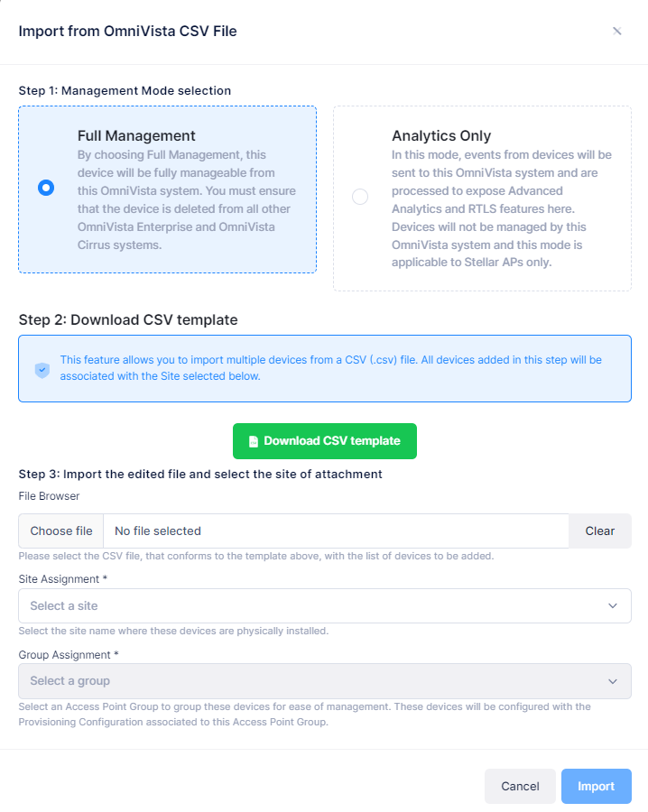Click the file icon on Download CSV template
Image resolution: width=648 pixels, height=812 pixels.
point(254,441)
